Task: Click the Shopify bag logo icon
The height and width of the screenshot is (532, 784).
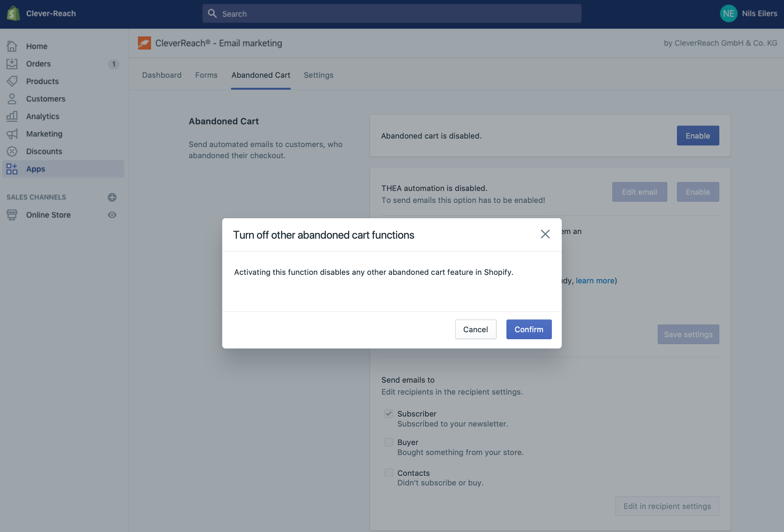Action: (x=13, y=13)
